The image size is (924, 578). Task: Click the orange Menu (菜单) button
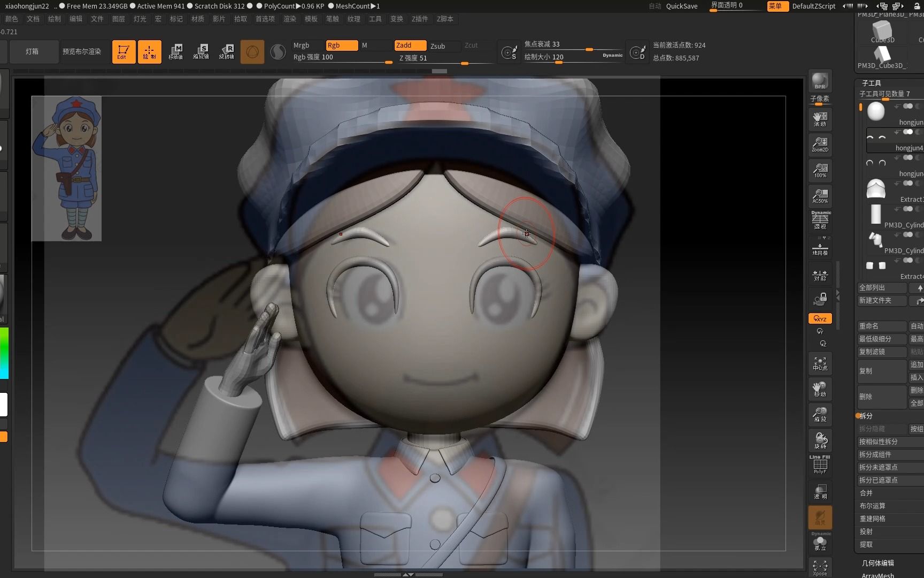777,6
